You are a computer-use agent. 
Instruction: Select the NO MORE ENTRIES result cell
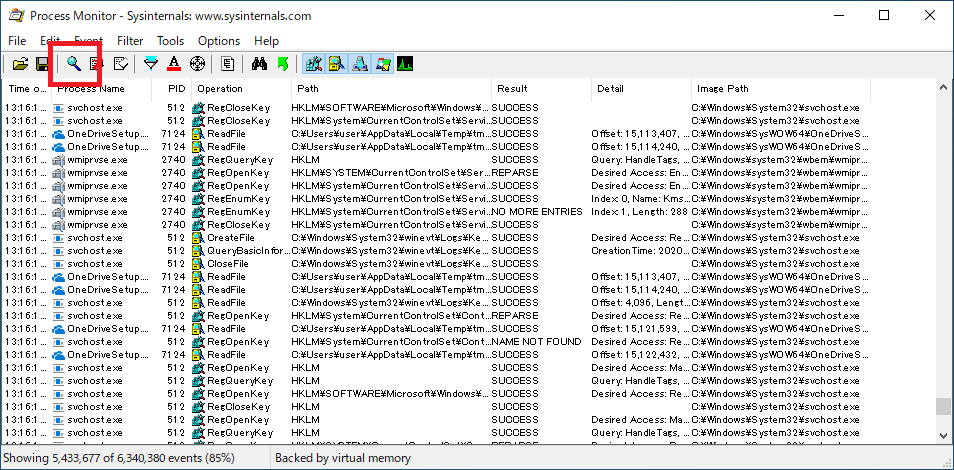(x=537, y=212)
